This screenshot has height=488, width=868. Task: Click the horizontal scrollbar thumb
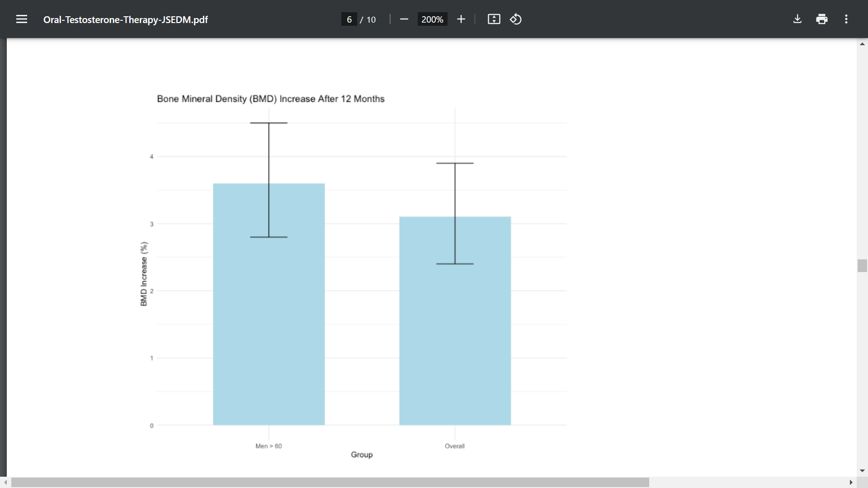pos(330,483)
